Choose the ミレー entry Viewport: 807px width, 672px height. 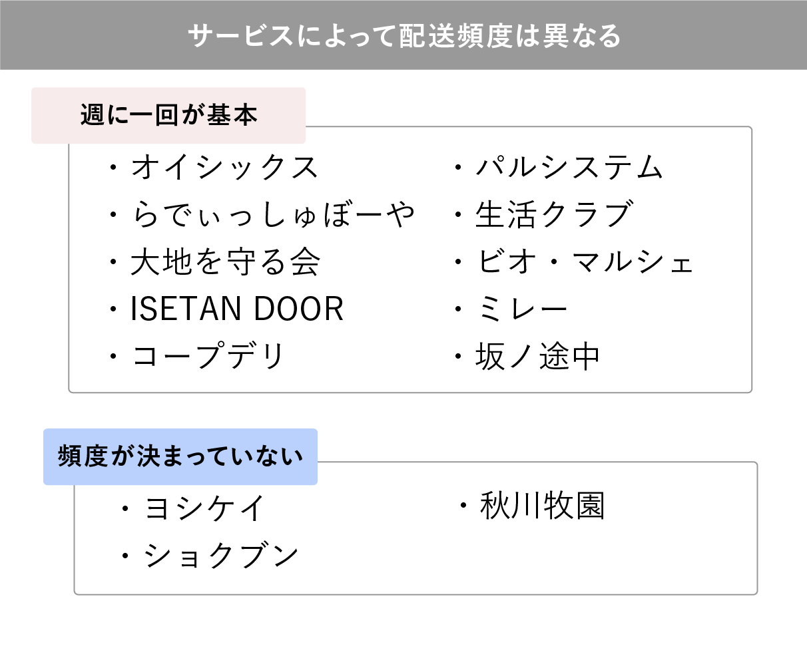pyautogui.click(x=522, y=309)
